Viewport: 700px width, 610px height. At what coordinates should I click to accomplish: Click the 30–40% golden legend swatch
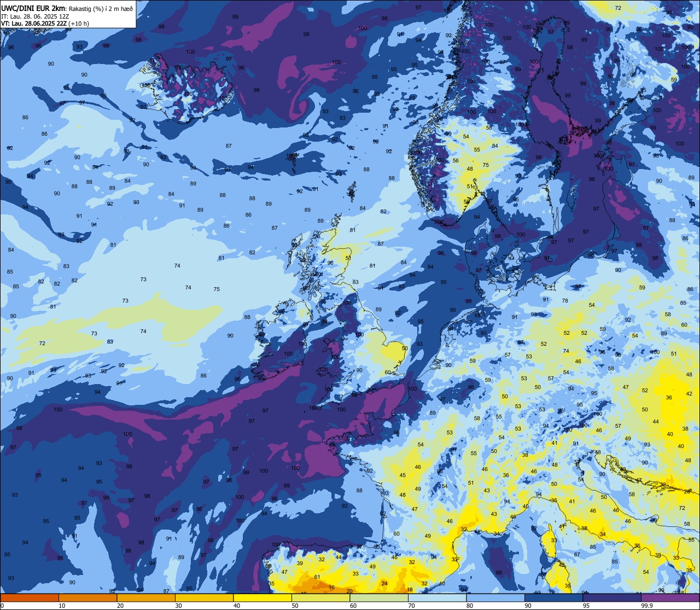pyautogui.click(x=204, y=598)
